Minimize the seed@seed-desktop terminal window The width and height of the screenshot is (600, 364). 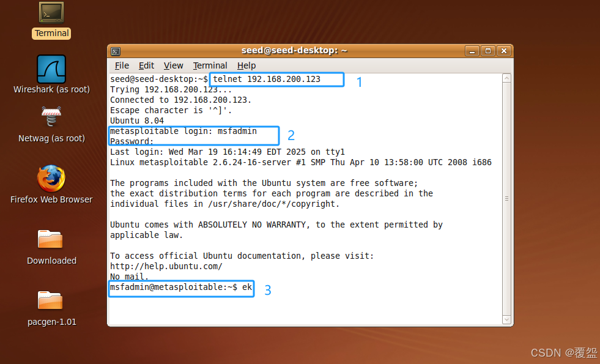(x=472, y=51)
